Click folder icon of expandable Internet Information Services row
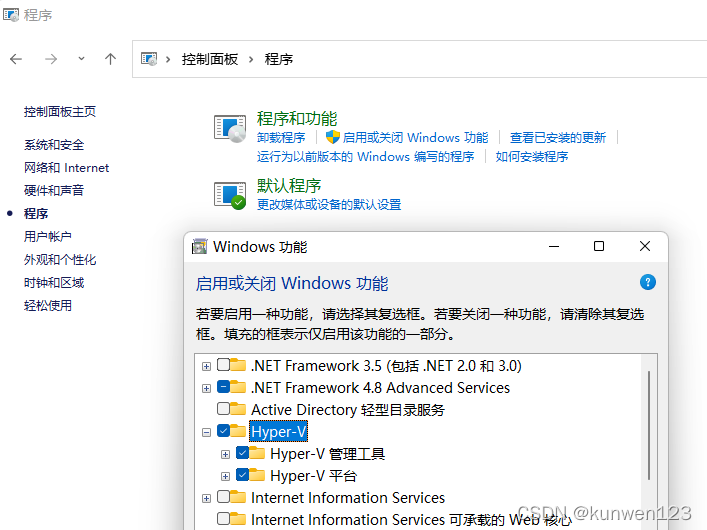This screenshot has height=530, width=707. (238, 497)
